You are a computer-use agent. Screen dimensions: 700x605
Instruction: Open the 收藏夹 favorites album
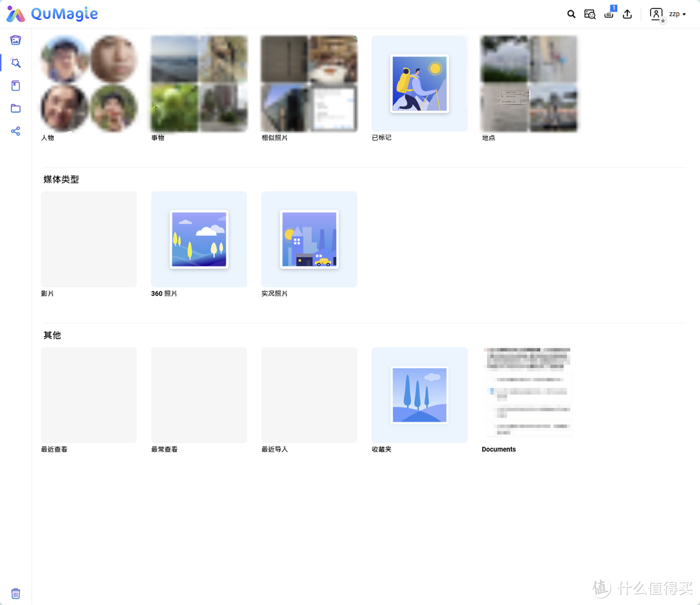click(419, 395)
